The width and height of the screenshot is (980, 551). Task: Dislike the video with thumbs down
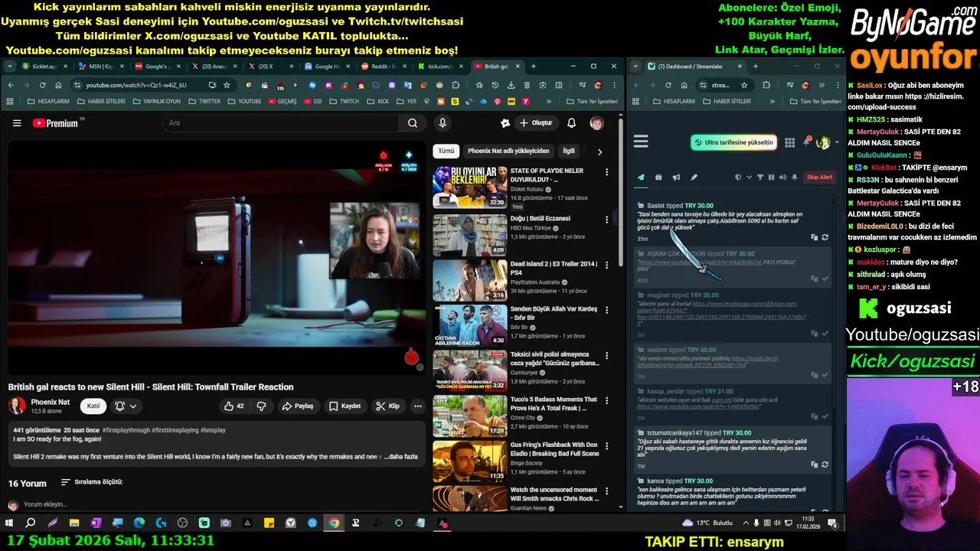pos(261,406)
